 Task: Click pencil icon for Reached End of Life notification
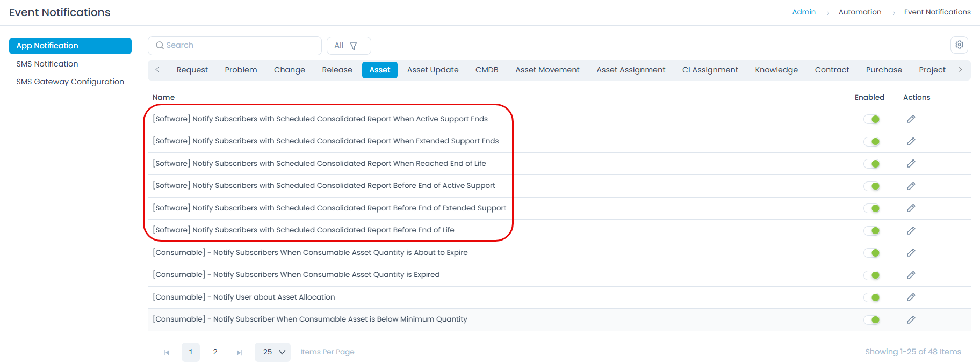point(911,164)
